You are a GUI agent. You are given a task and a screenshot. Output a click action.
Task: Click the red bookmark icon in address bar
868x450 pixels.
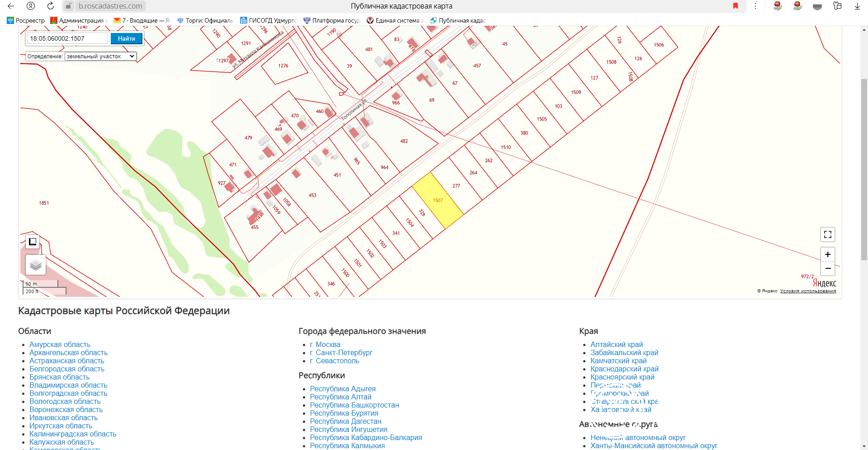point(736,6)
